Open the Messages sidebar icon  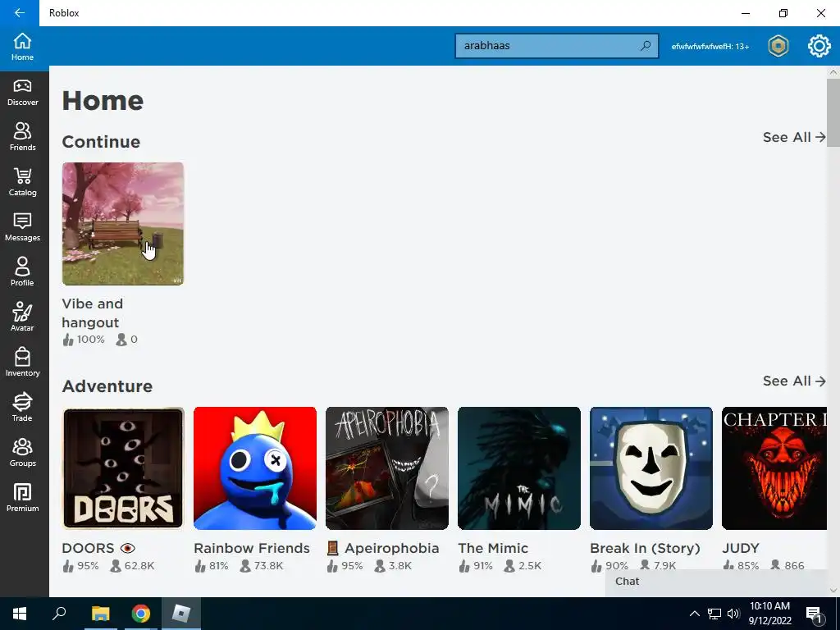point(22,227)
